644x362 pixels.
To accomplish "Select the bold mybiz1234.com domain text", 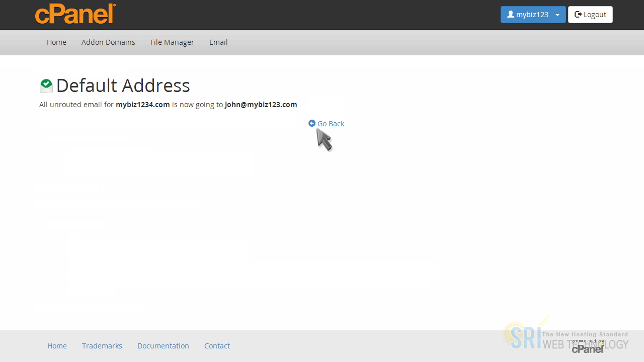I will (143, 105).
